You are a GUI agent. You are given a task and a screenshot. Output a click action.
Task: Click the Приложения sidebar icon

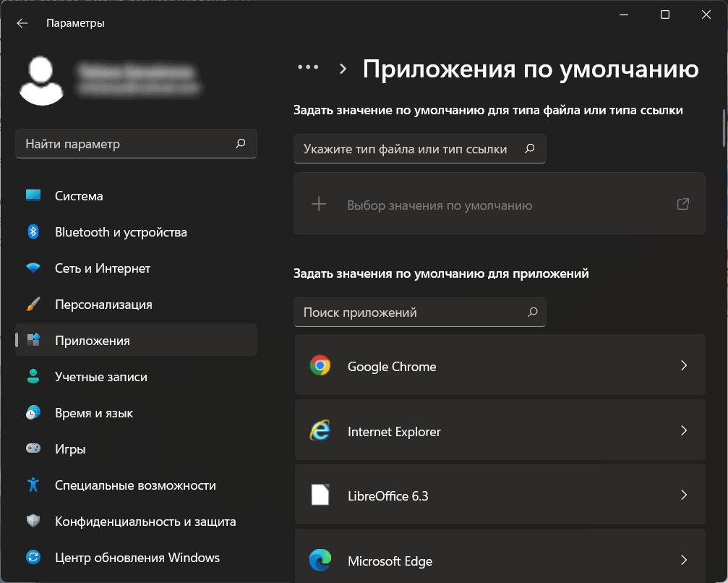(33, 340)
